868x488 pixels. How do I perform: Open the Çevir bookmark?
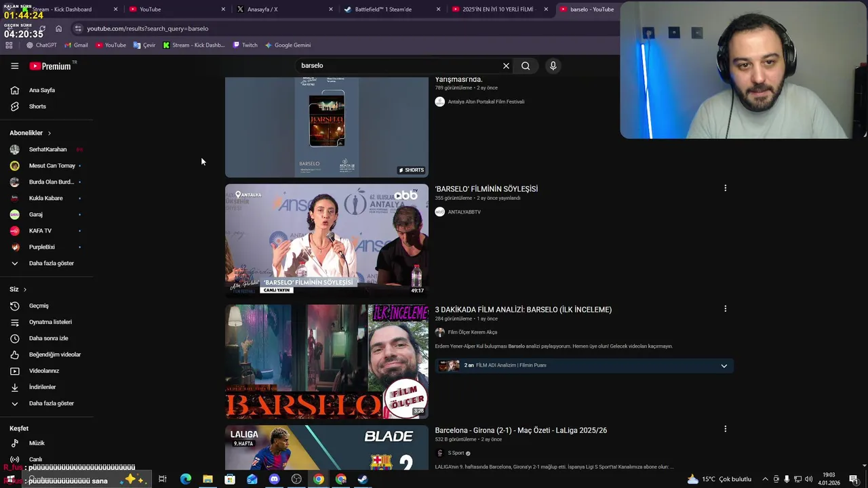(x=144, y=45)
